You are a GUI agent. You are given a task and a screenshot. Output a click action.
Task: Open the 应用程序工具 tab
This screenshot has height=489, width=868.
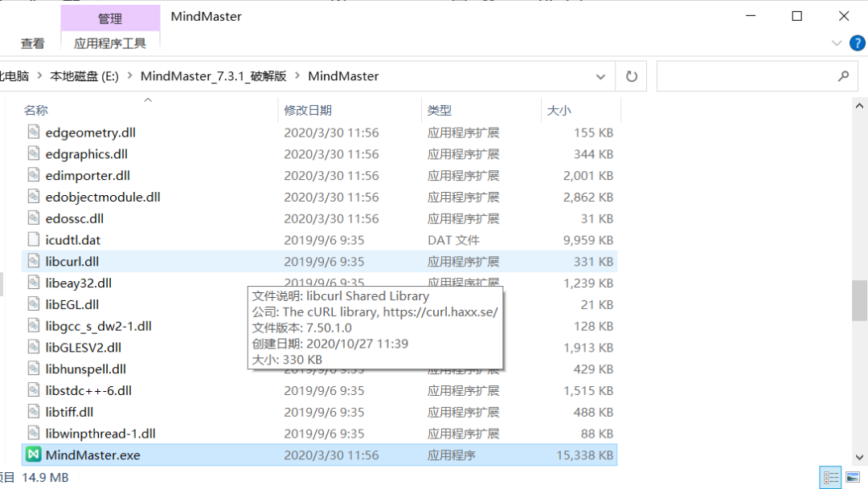(x=110, y=43)
